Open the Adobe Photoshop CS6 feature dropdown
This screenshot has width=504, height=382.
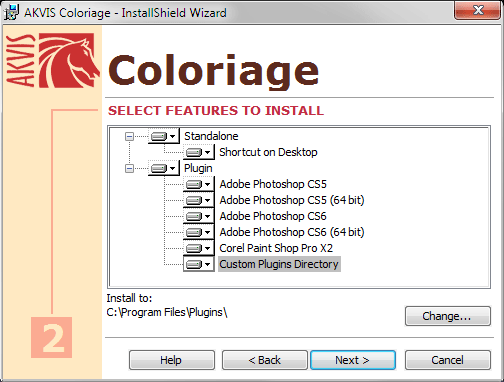pyautogui.click(x=199, y=216)
